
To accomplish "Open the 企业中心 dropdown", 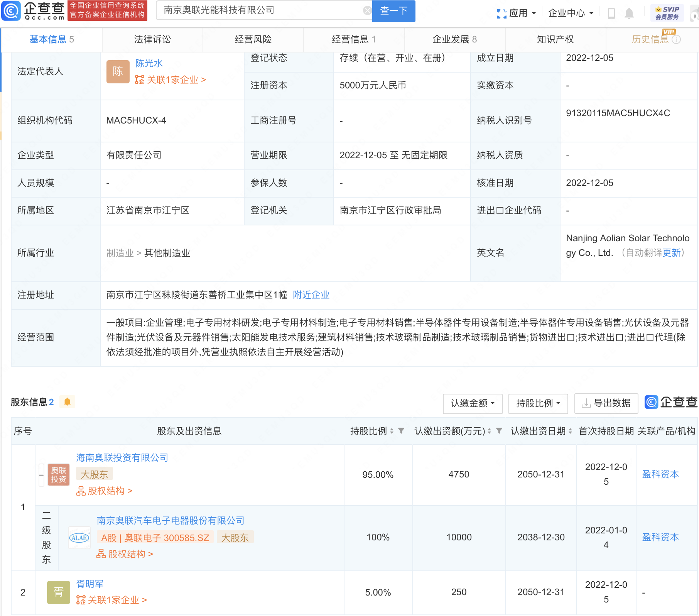I will point(571,13).
